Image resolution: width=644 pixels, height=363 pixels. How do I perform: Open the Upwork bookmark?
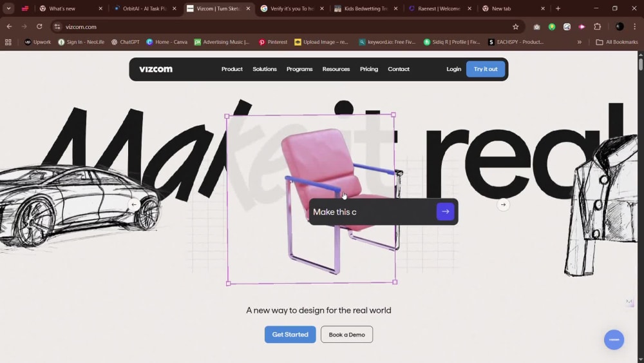pyautogui.click(x=38, y=42)
